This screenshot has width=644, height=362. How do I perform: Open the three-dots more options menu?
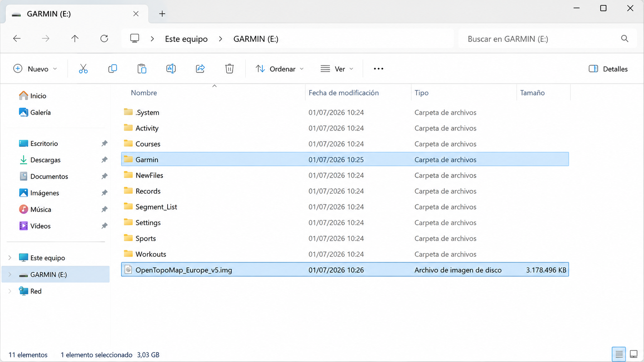379,69
